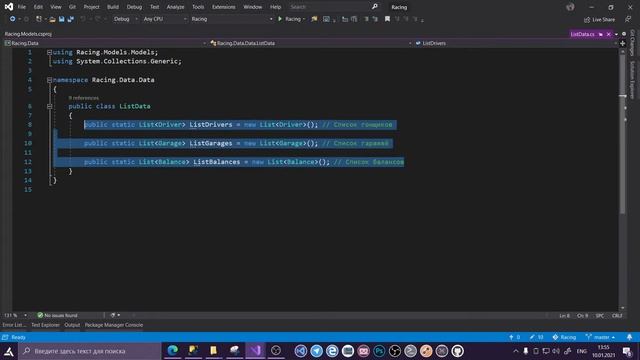This screenshot has width=640, height=360.
Task: Open the Any CPU platform dropdown
Action: [x=164, y=19]
